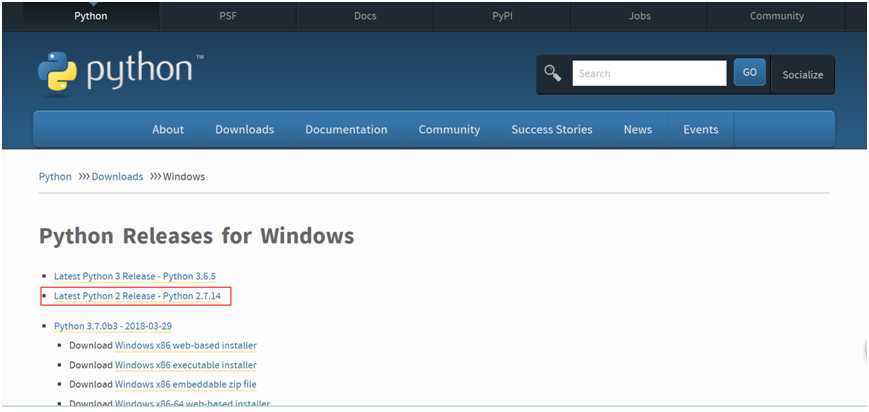Image resolution: width=869 pixels, height=412 pixels.
Task: Open the News navigation menu
Action: (x=638, y=129)
